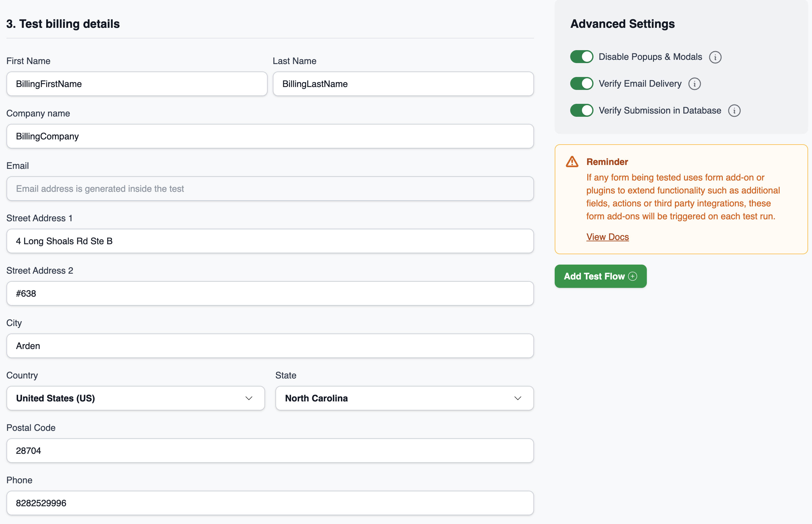Click the Company name field
The image size is (812, 524).
[x=270, y=136]
